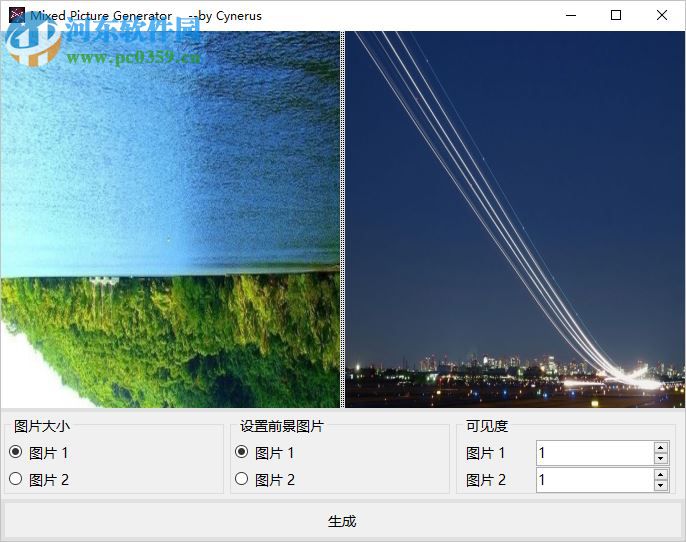Click the right night airport picture

(x=515, y=219)
